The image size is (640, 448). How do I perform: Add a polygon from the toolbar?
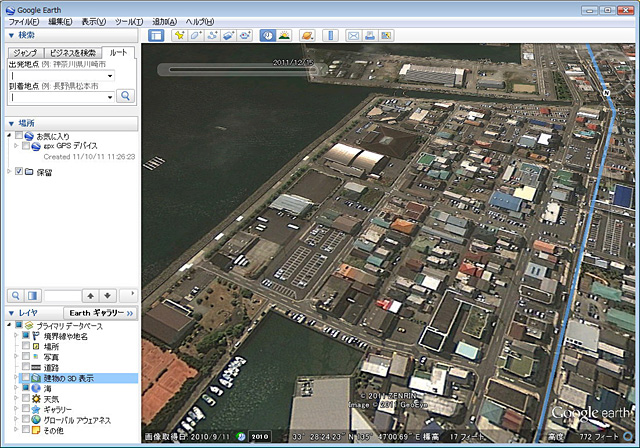(196, 35)
